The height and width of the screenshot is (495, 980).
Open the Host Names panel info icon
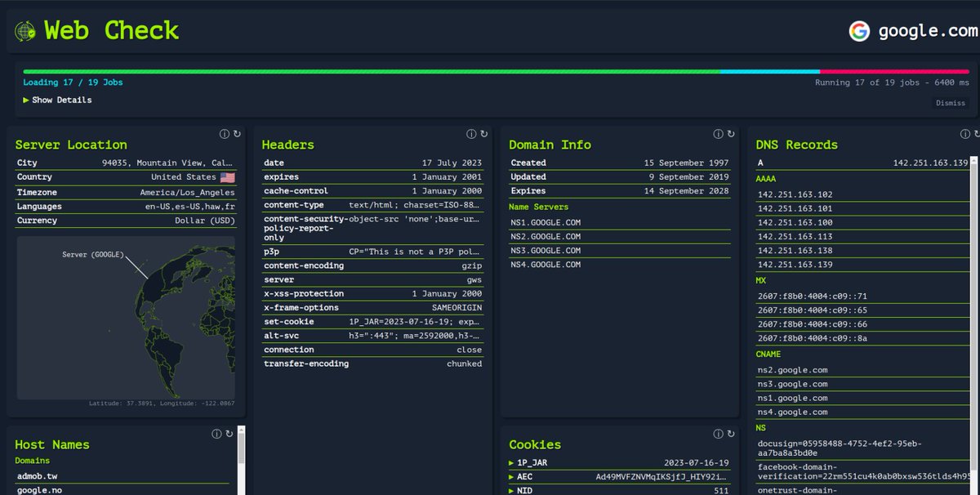(x=216, y=434)
